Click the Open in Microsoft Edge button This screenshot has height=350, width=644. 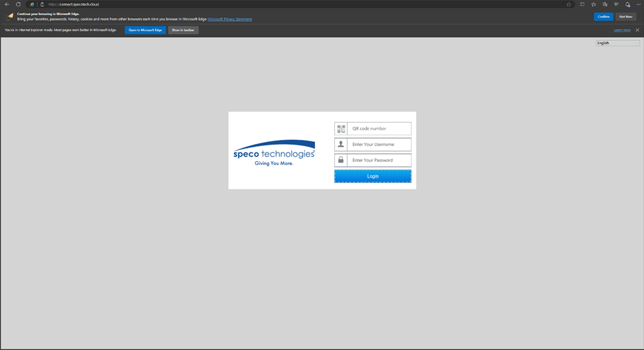145,30
